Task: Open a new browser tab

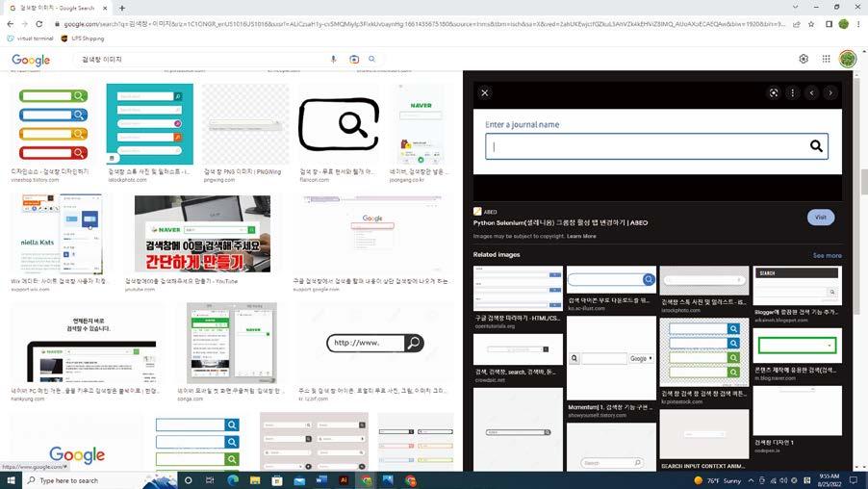Action: coord(122,8)
